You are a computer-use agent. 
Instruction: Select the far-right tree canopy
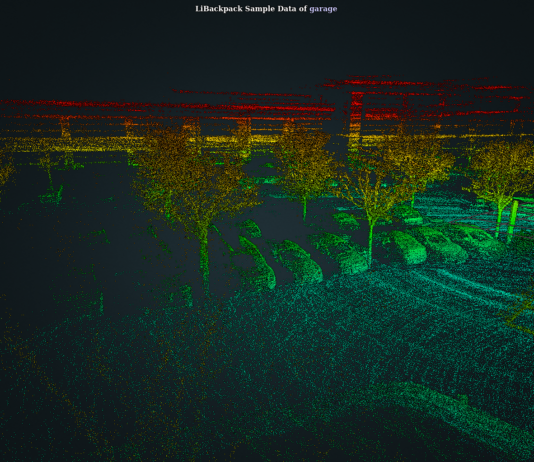(501, 170)
